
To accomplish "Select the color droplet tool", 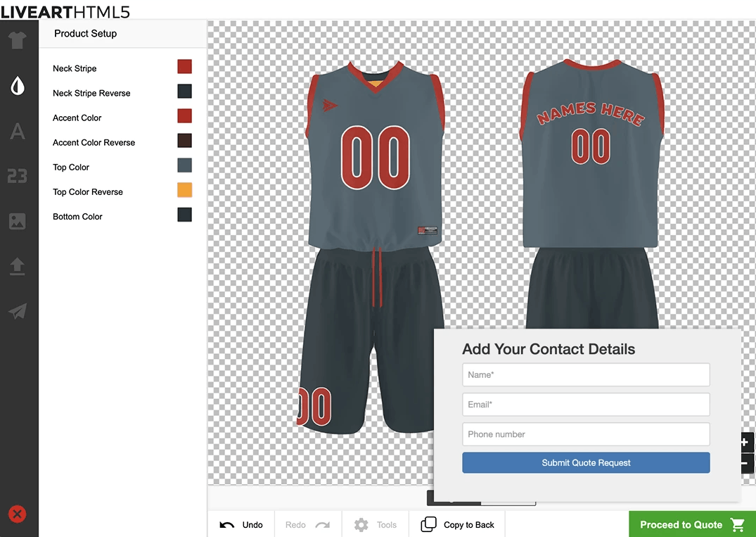I will tap(18, 86).
